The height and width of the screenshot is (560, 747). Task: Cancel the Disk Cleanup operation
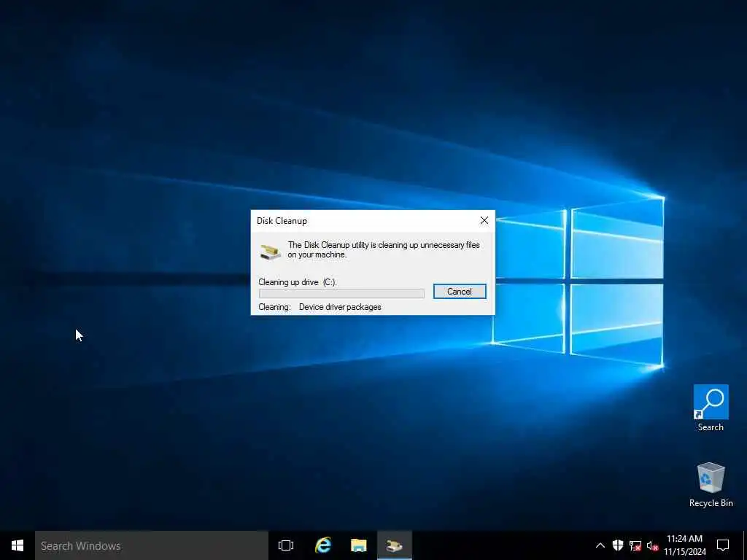[x=460, y=292]
